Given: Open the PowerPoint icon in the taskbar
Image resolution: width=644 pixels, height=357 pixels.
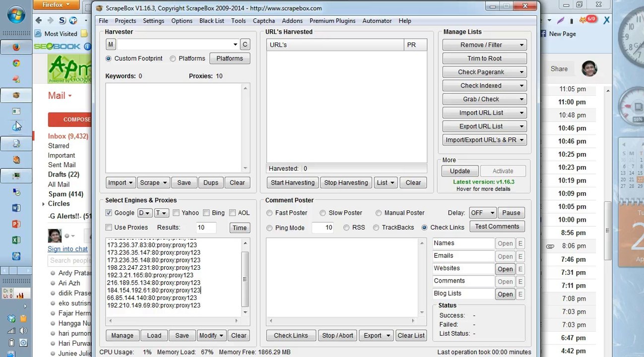Looking at the screenshot, I should (16, 224).
